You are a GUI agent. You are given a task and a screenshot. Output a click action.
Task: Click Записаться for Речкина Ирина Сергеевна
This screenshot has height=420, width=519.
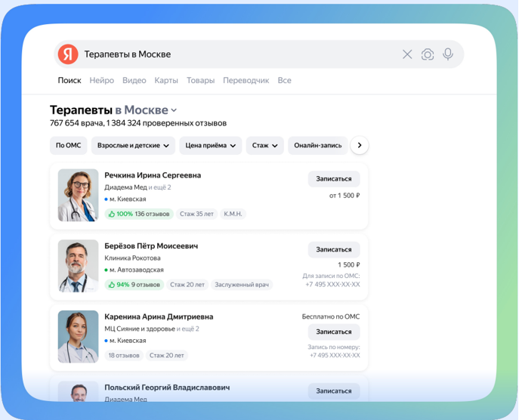334,179
